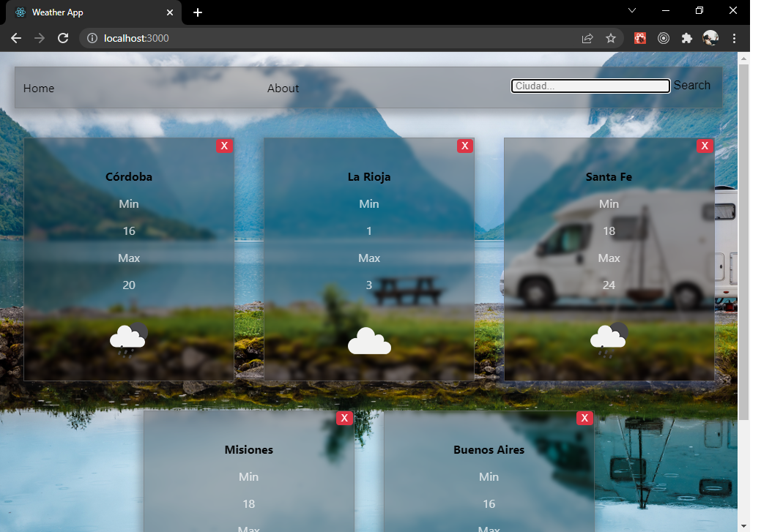Go back in browser history
761x532 pixels.
(16, 38)
